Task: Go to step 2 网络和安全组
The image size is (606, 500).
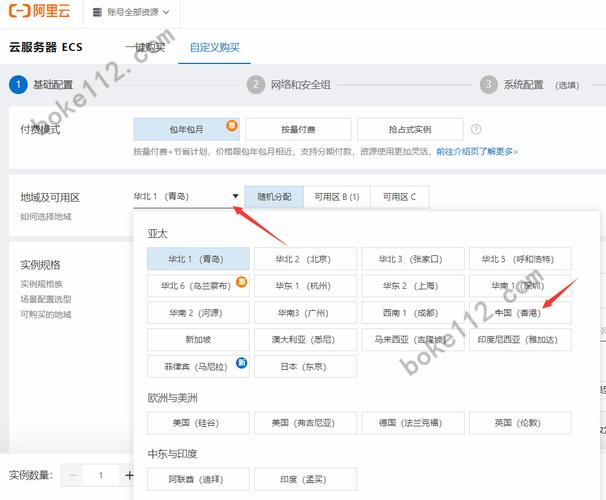Action: (289, 85)
